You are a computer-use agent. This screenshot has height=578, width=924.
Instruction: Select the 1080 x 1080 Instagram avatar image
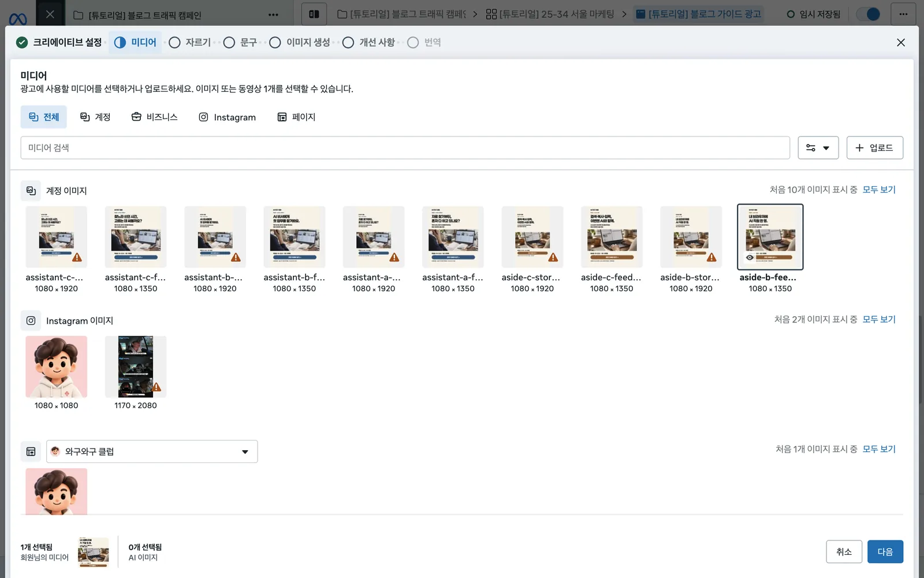(x=57, y=366)
